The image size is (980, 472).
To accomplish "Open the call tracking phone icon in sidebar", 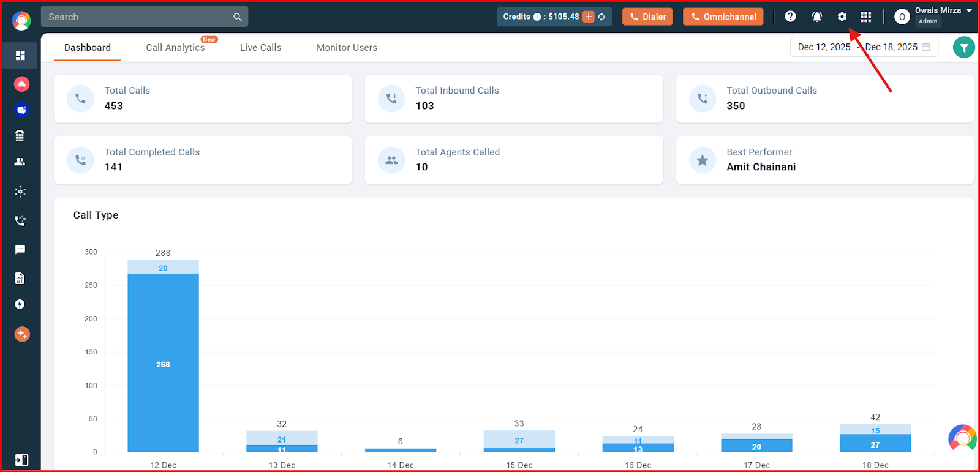I will tap(20, 220).
